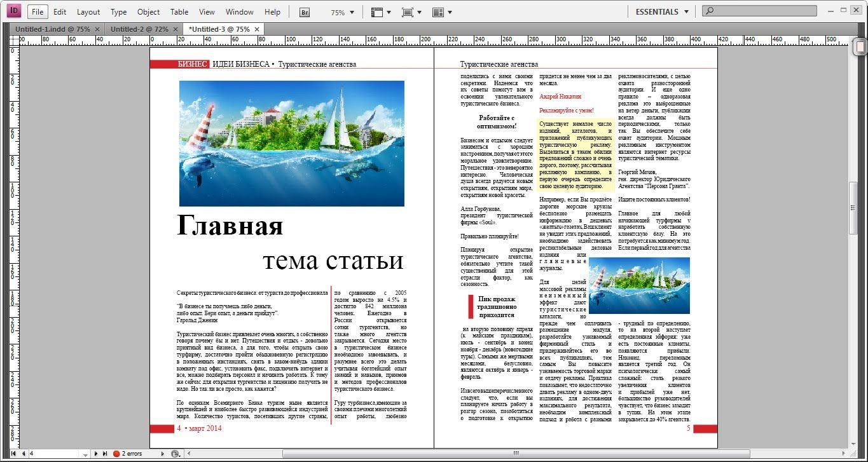Expand the page number dropdown arrow
The image size is (868, 462).
85,454
